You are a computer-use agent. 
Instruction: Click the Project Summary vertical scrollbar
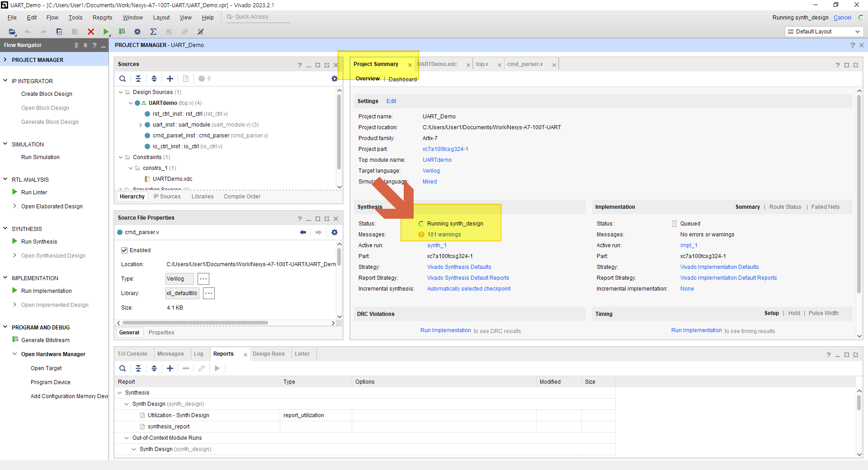pyautogui.click(x=859, y=194)
